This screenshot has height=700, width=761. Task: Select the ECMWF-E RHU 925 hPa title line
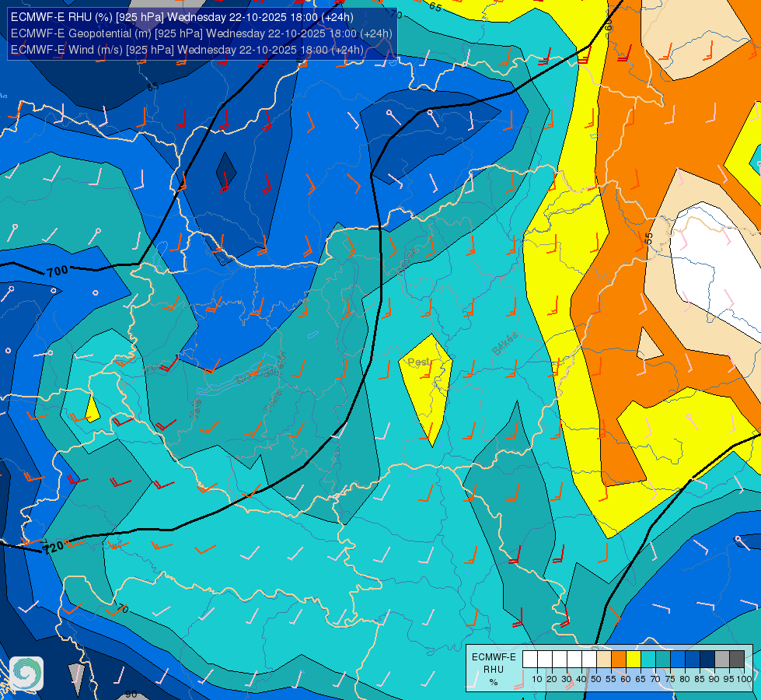182,17
